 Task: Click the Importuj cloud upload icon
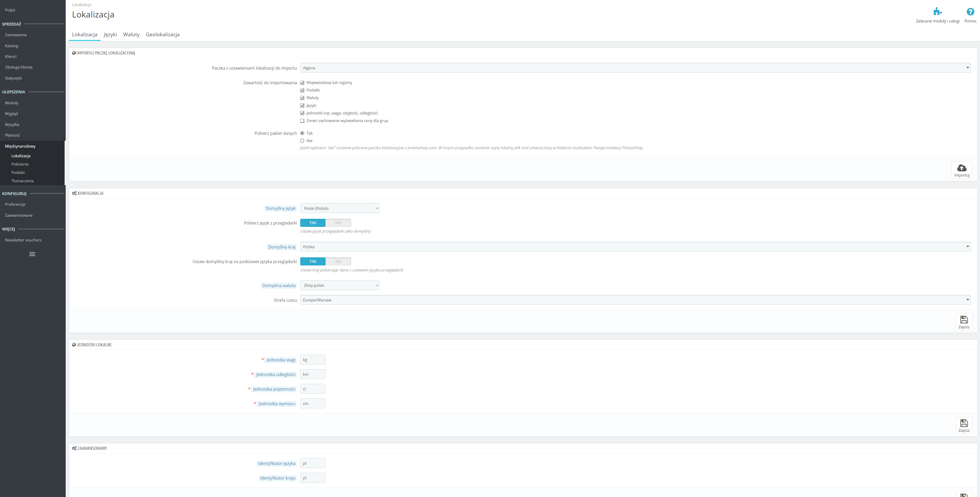[x=961, y=168]
